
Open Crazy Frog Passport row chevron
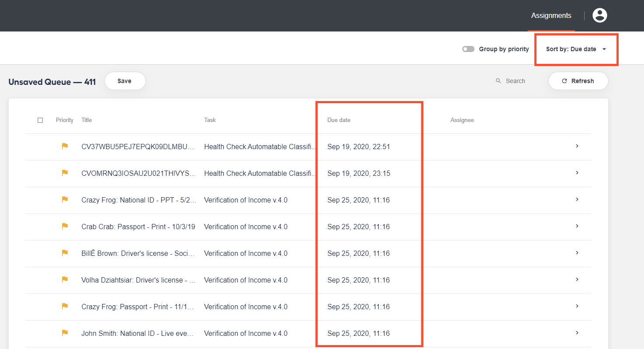577,306
